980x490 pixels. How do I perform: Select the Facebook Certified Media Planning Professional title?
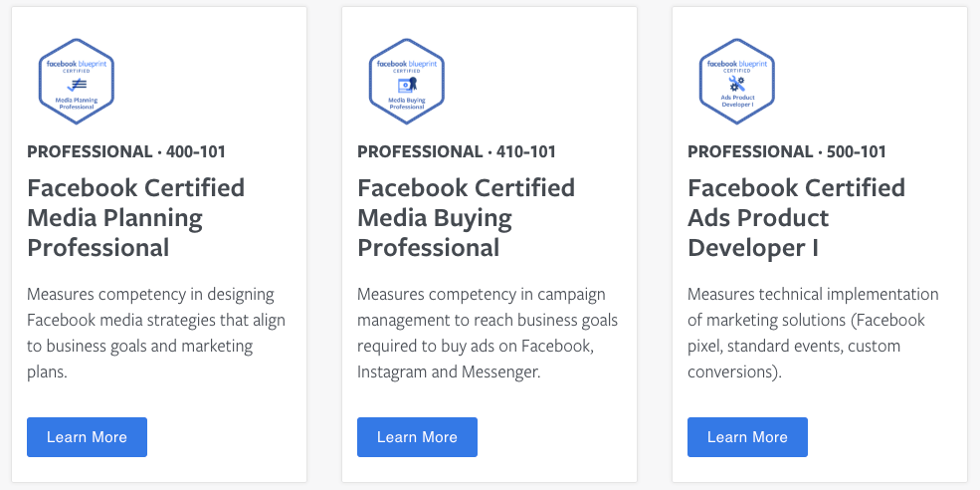coord(135,218)
